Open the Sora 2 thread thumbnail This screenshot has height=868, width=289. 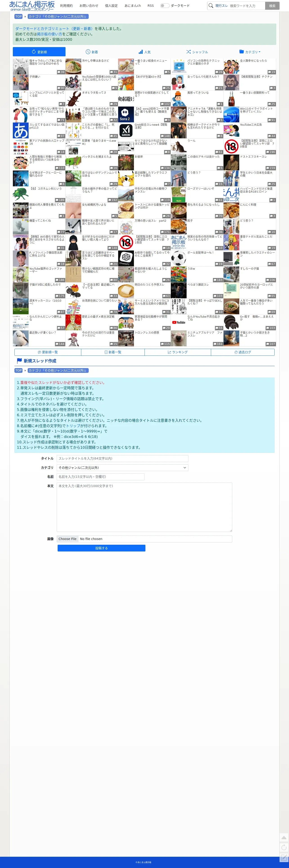[126, 115]
